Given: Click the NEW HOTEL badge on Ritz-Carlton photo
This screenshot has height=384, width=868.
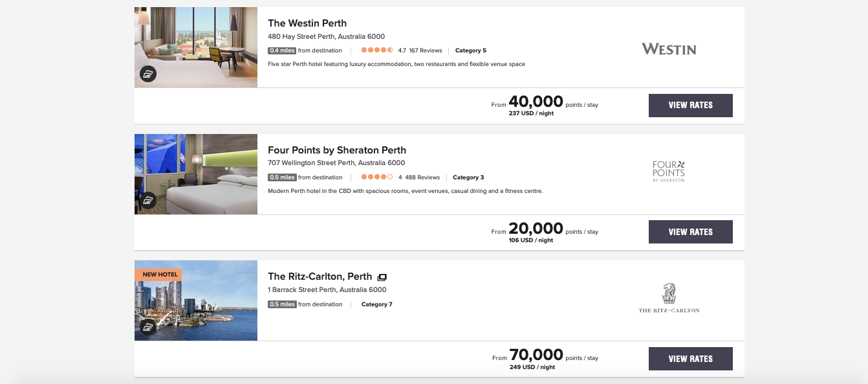Looking at the screenshot, I should [x=160, y=275].
